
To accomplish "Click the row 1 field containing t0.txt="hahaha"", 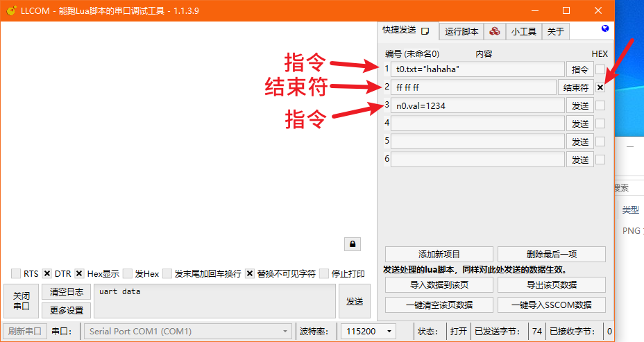I will [x=477, y=69].
